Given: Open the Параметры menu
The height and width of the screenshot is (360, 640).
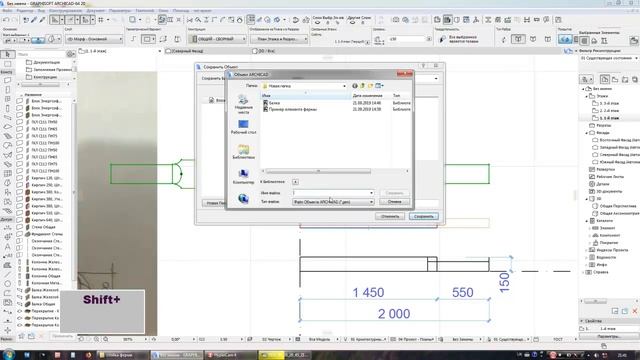Looking at the screenshot, I should [x=120, y=11].
